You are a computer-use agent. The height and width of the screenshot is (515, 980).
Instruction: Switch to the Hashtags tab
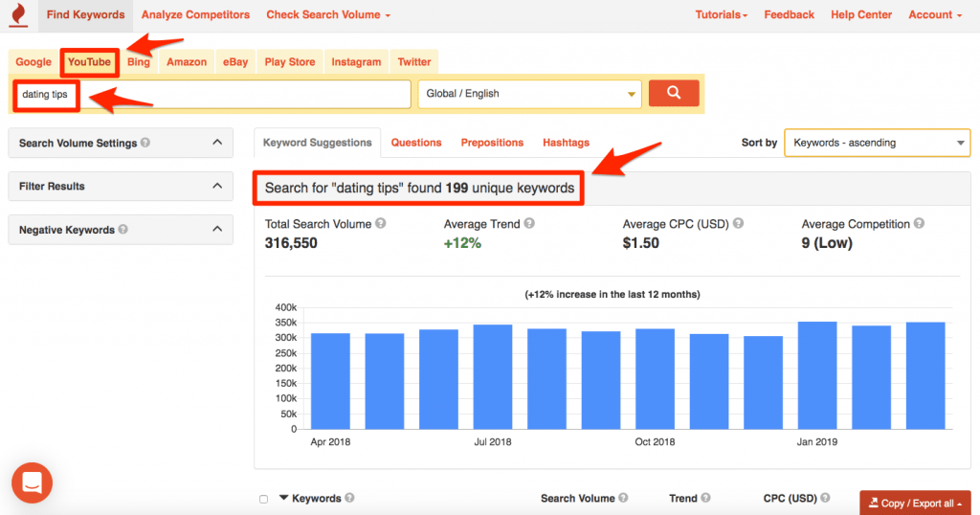click(x=566, y=143)
